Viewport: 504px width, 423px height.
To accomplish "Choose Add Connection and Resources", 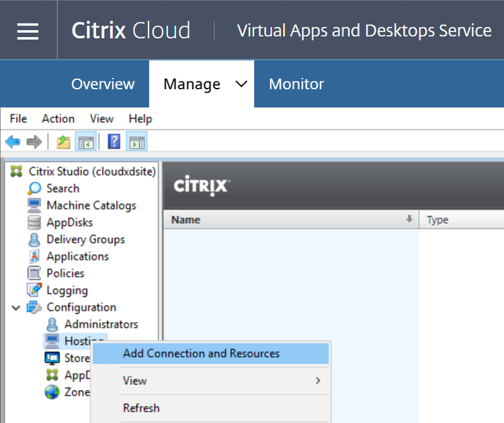I will click(x=211, y=353).
